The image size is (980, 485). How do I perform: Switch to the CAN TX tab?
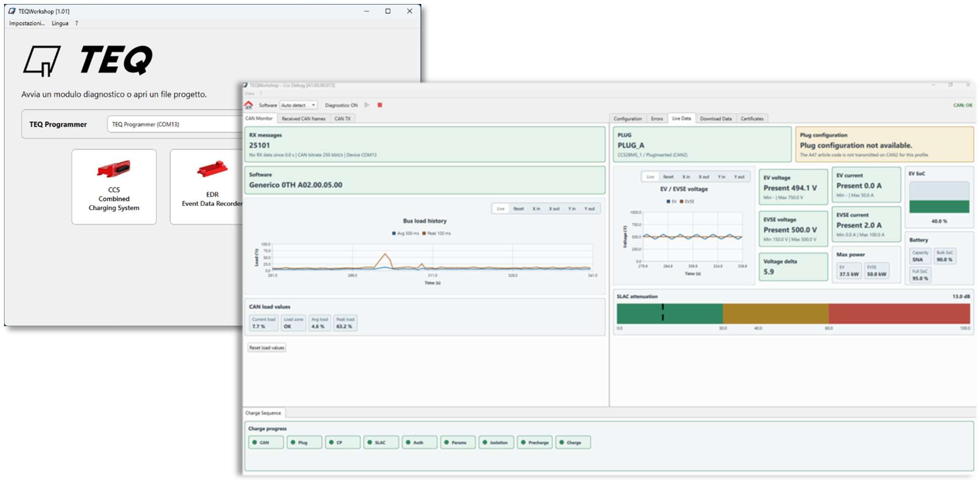(x=343, y=119)
